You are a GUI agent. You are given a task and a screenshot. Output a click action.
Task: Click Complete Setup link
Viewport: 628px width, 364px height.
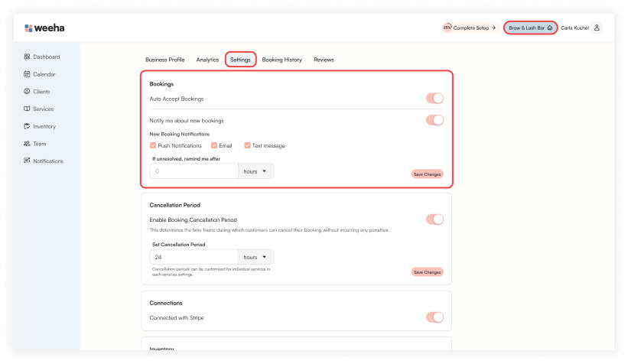point(471,28)
